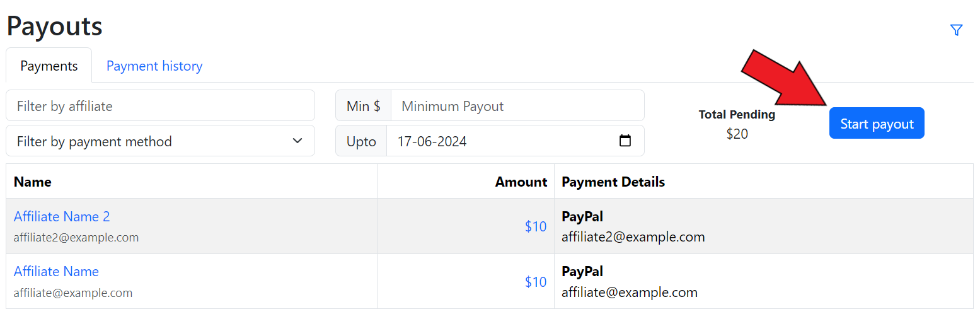This screenshot has height=314, width=980.
Task: Click the Amount column header
Action: click(x=521, y=182)
